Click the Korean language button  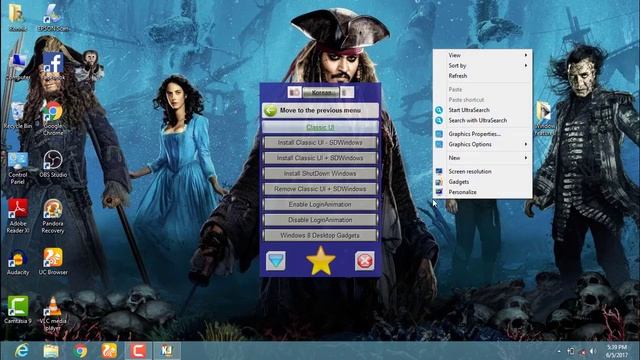321,93
